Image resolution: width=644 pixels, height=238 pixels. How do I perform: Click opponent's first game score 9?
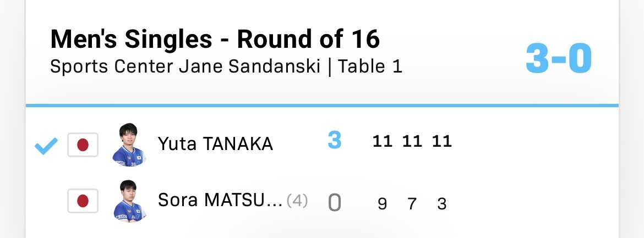pyautogui.click(x=383, y=204)
